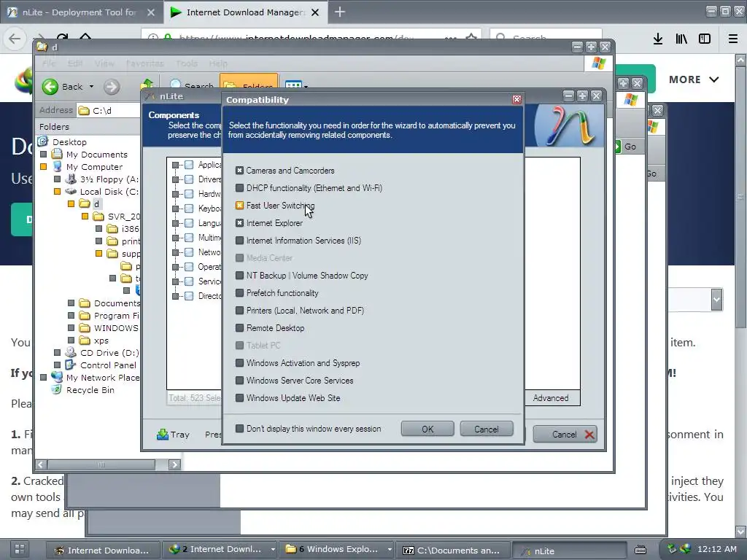Open the taskbar start menu icon

pyautogui.click(x=20, y=549)
